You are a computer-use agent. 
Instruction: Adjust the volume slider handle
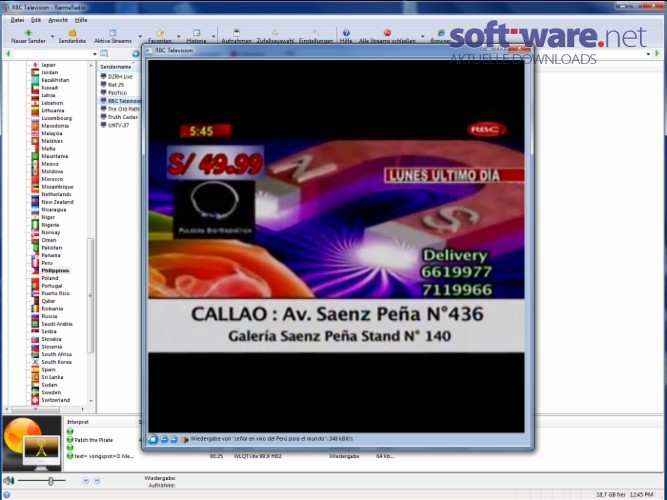tap(51, 481)
